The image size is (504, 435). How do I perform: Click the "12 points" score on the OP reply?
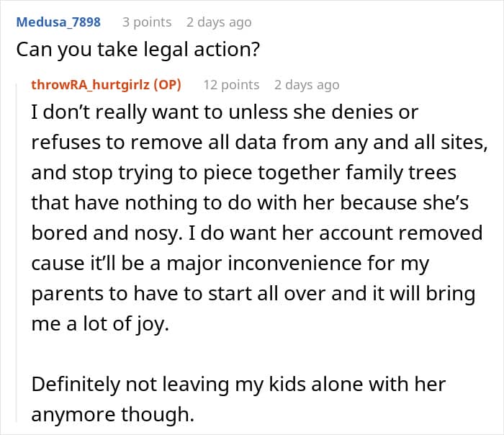click(231, 84)
